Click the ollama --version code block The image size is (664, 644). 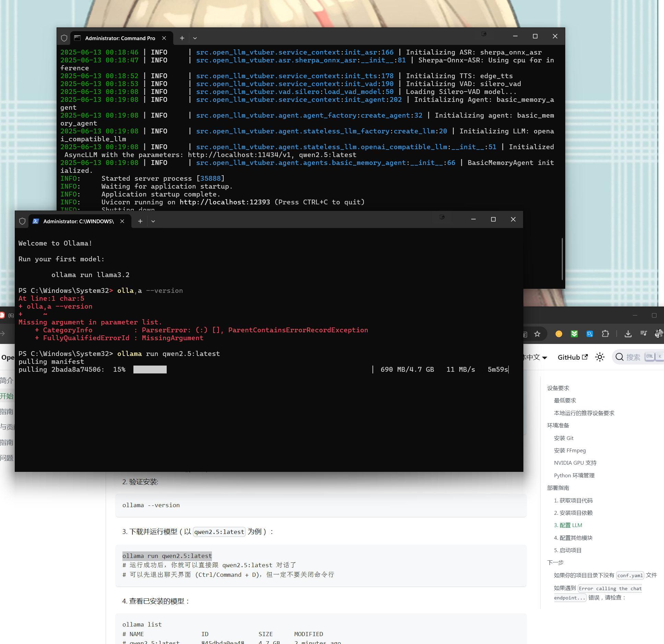(x=321, y=505)
